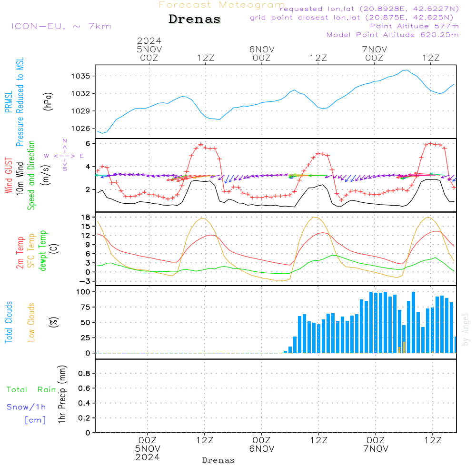Click the red Wind GUST axis label
The height and width of the screenshot is (476, 476).
pos(9,175)
